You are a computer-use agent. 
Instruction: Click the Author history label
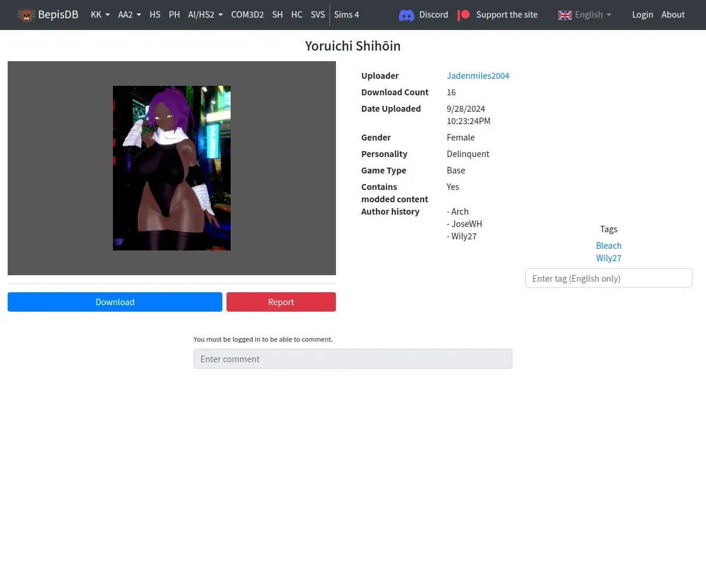390,212
